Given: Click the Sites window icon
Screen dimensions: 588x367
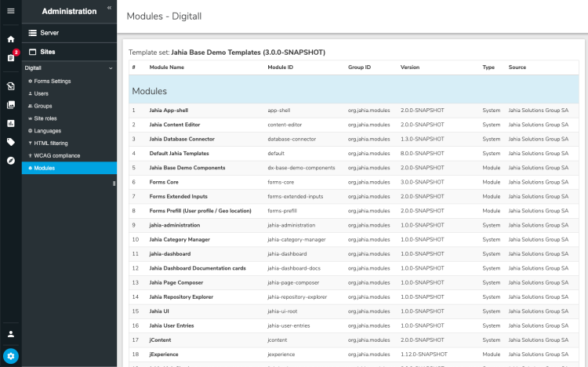Looking at the screenshot, I should (x=33, y=52).
